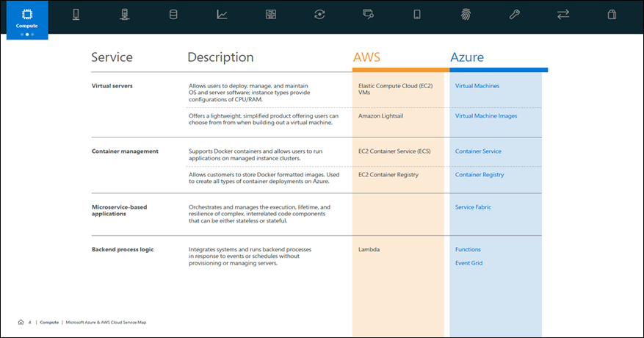Screen dimensions: 644x338
Task: Select the fingerprint identity icon
Action: pyautogui.click(x=466, y=14)
